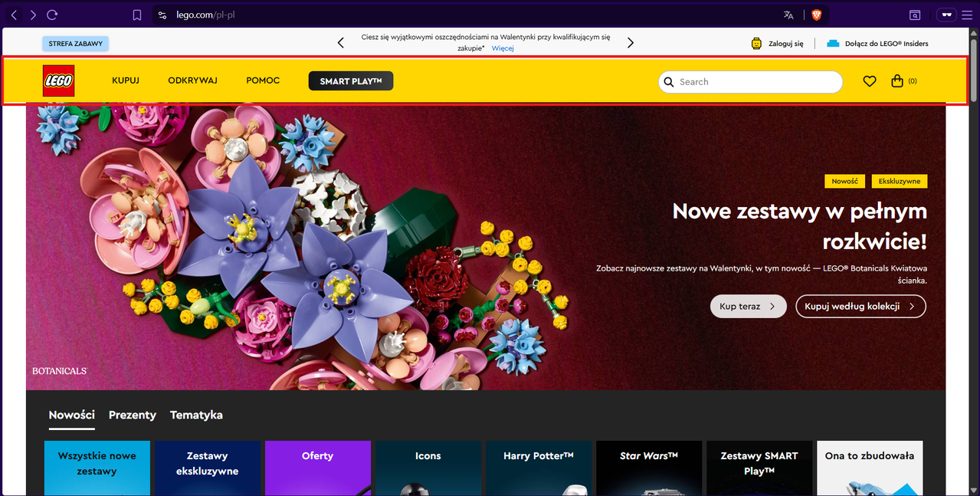Screen dimensions: 980x496
Task: Click the yellow minifigure login icon
Action: [757, 44]
